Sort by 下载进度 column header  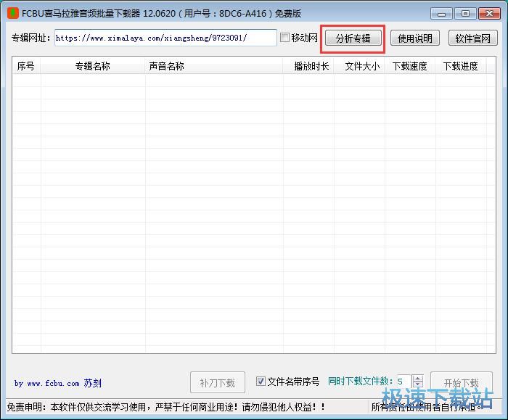coord(461,66)
